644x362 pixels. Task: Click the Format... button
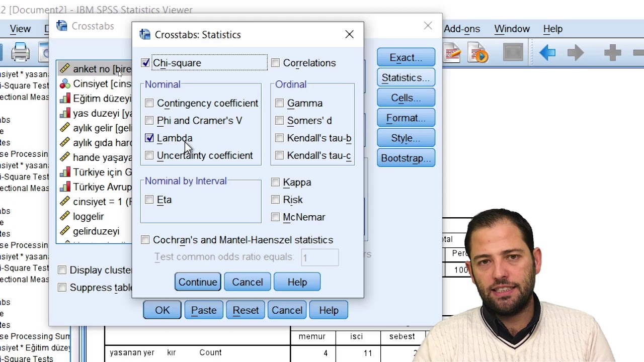coord(406,118)
